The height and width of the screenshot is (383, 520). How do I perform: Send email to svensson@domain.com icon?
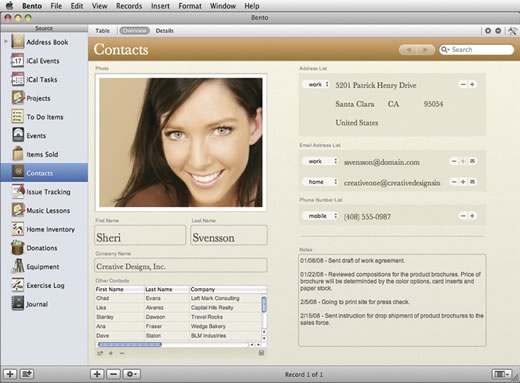coord(472,161)
